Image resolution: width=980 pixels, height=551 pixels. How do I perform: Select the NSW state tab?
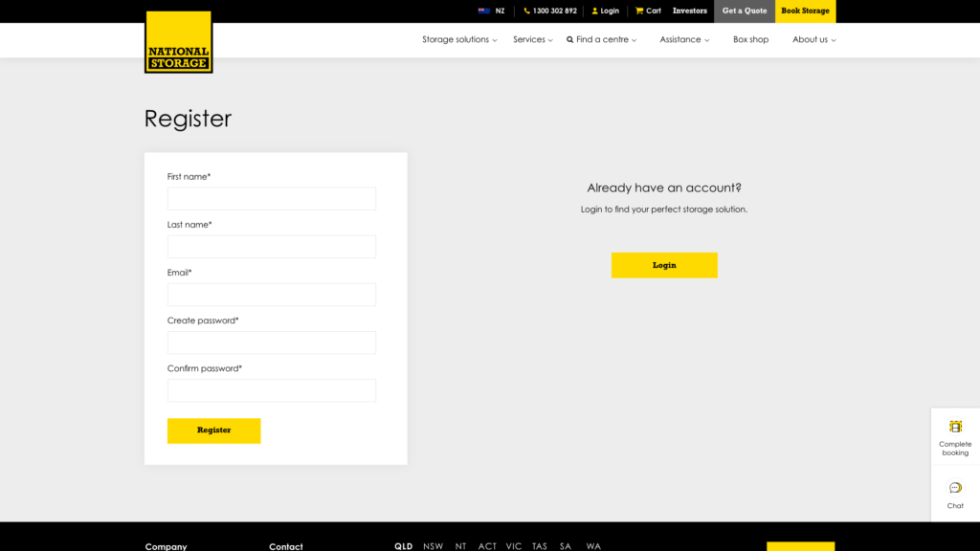point(434,546)
